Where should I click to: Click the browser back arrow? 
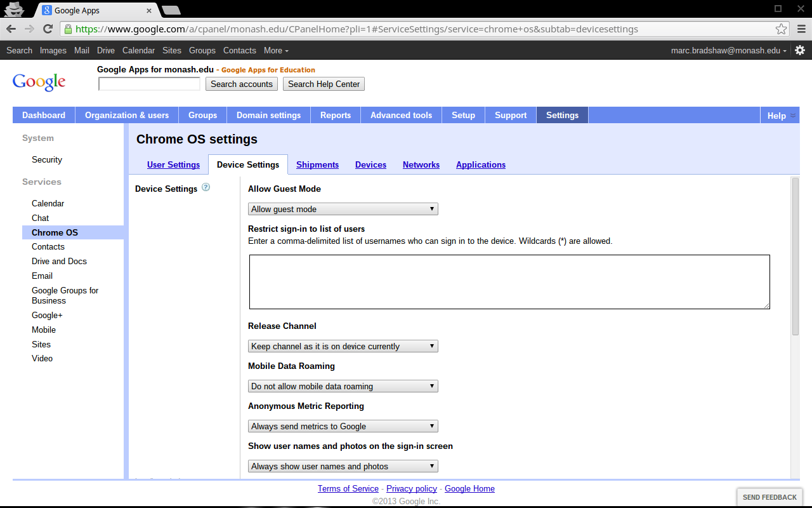(11, 29)
